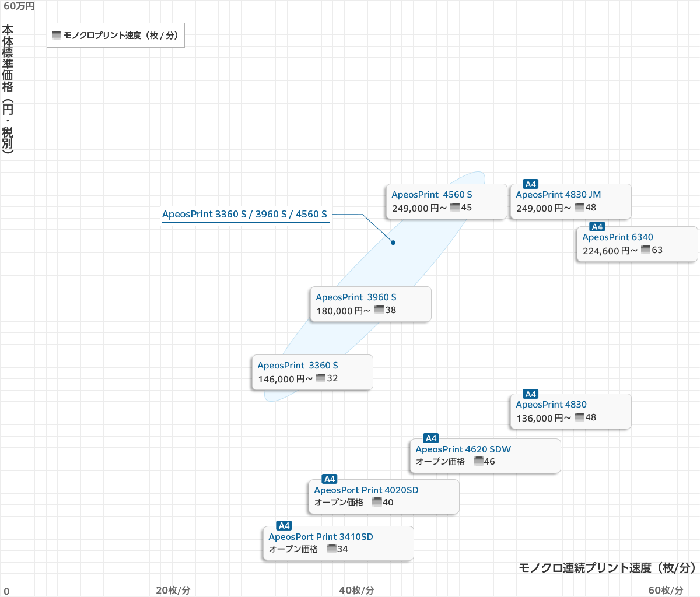This screenshot has height=597, width=700.
Task: Click オープン価格 on the ApeosPrint 4620 SDW card
Action: [440, 462]
